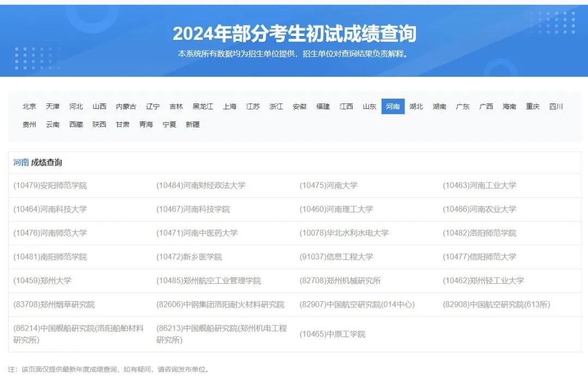Open the 西藏 tab
Image resolution: width=588 pixels, height=378 pixels.
pos(76,125)
